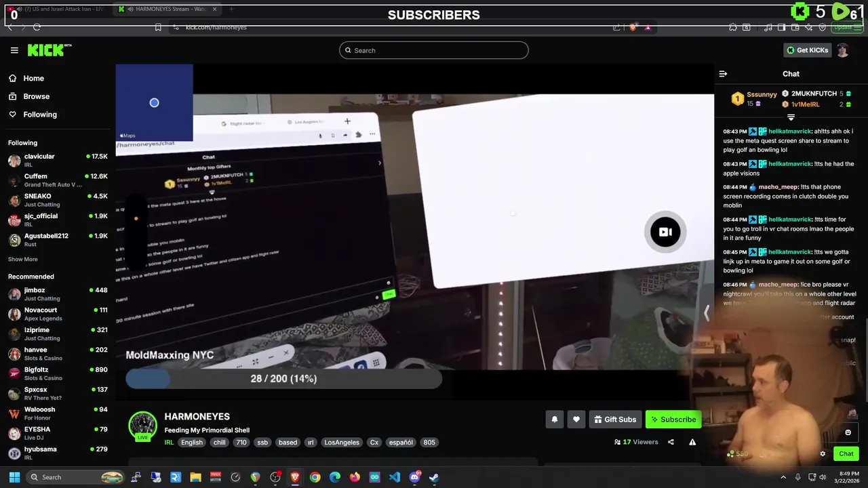Open Brave on the Windows taskbar
The width and height of the screenshot is (868, 488).
(295, 477)
